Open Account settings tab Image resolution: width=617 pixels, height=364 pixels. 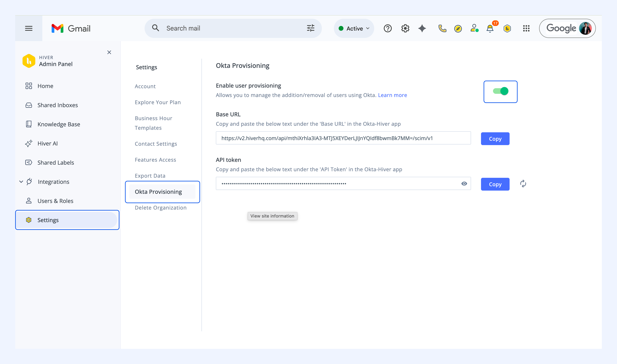click(x=145, y=86)
